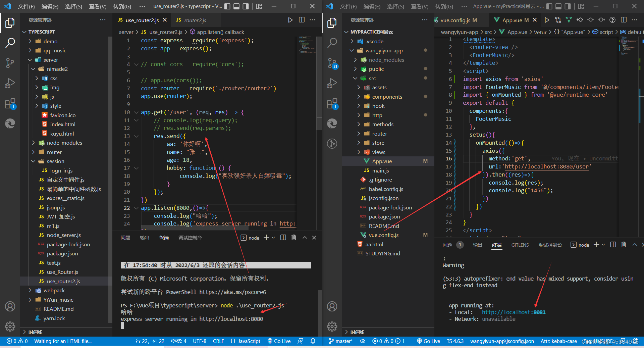The width and height of the screenshot is (644, 348).
Task: Toggle bottom panel in the left title bar
Action: 236,6
